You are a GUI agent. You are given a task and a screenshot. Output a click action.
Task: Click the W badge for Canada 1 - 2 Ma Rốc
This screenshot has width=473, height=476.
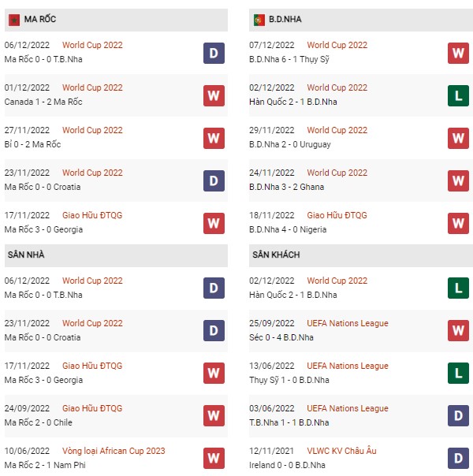[214, 95]
